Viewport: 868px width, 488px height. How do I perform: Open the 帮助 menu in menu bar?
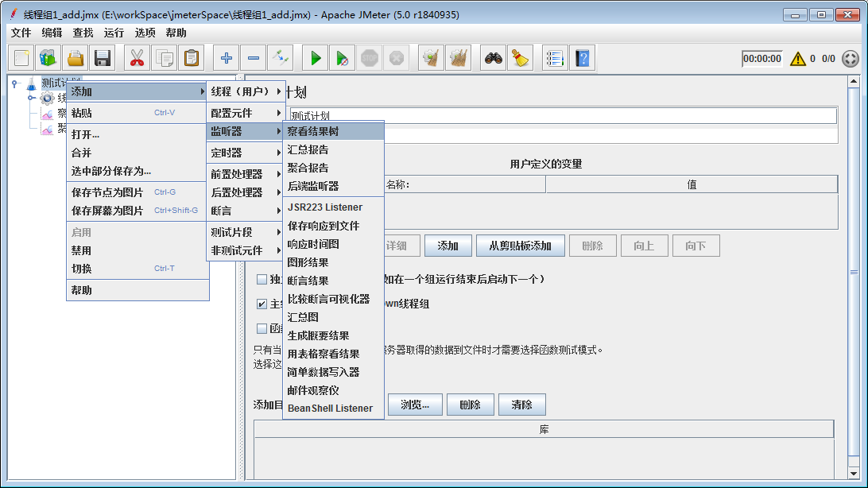pos(176,33)
